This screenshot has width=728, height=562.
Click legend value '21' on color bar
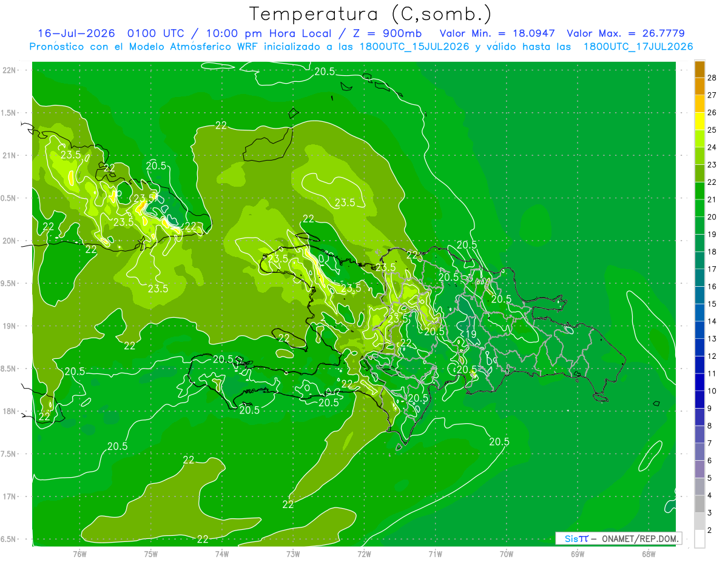pos(713,199)
